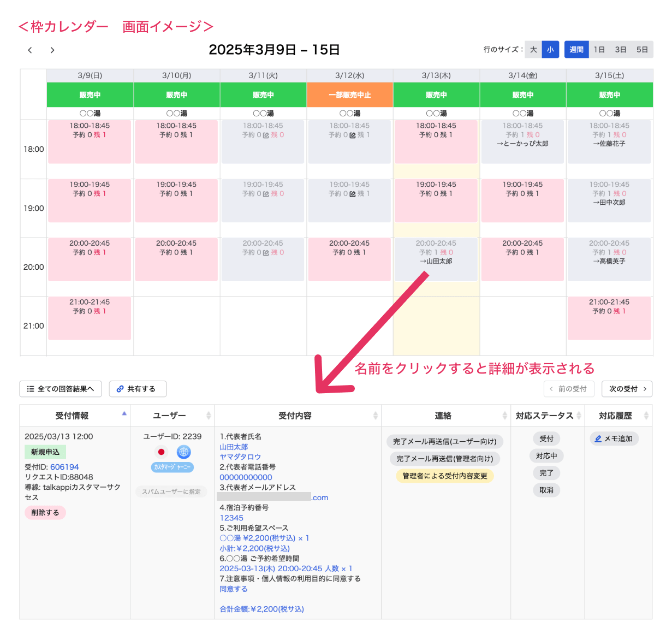Click the orange 一部販売中止 status on 3/12
The image size is (672, 640).
349,95
